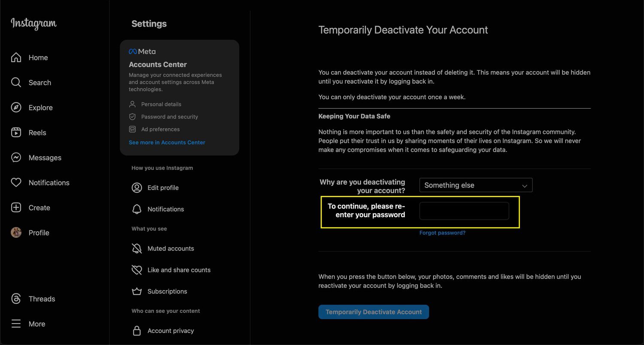644x345 pixels.
Task: Focus the re-enter password field
Action: tap(464, 211)
